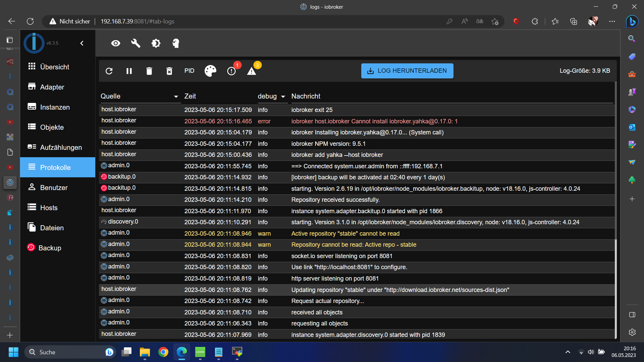Viewport: 644px width, 362px height.
Task: Click the Windows Start button
Action: coord(13,352)
